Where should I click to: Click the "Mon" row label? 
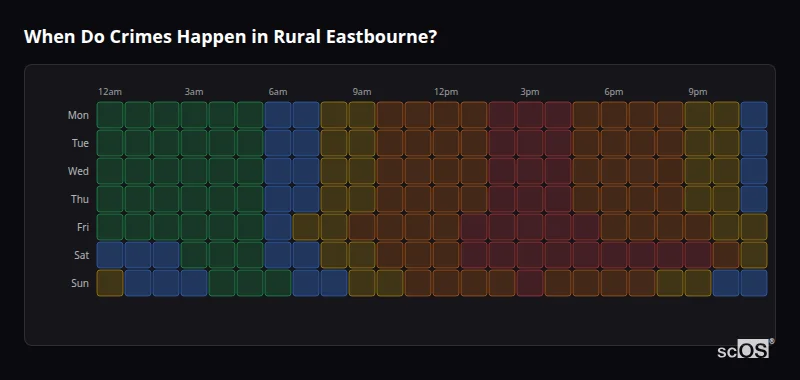click(78, 115)
